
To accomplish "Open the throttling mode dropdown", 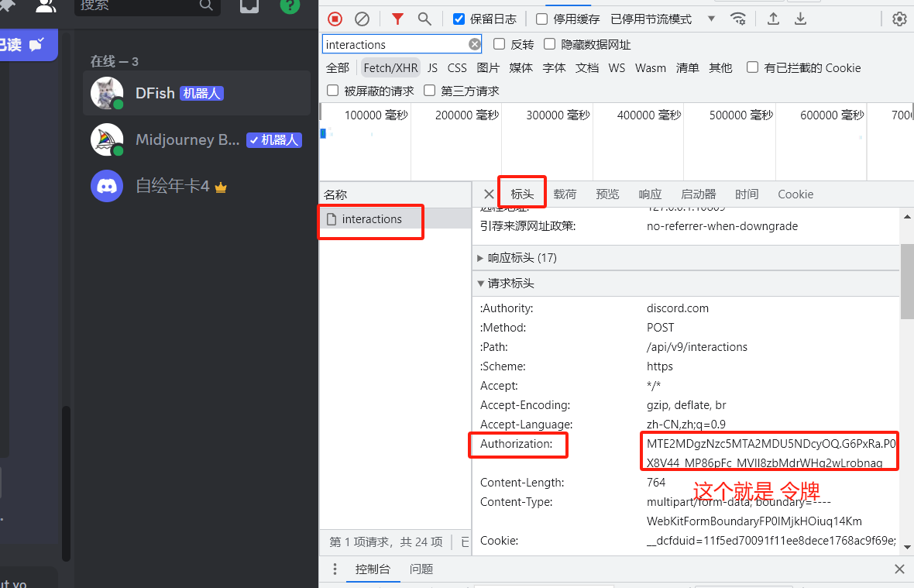I will pyautogui.click(x=688, y=19).
